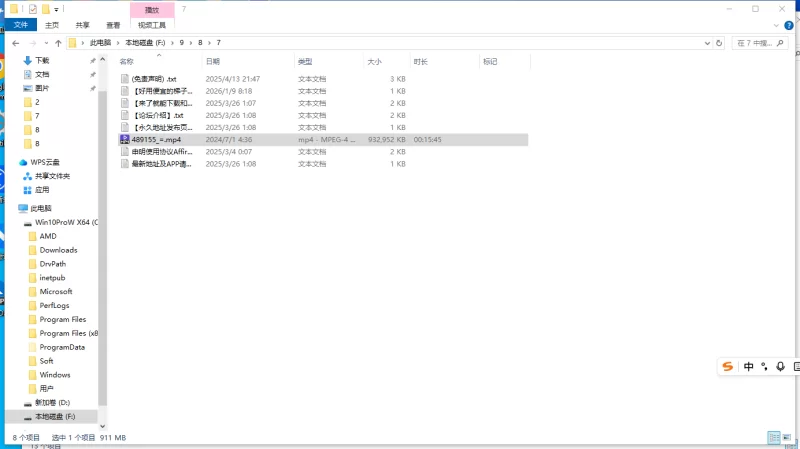Viewport: 800px width, 449px height.
Task: Refresh the current folder view
Action: (719, 43)
